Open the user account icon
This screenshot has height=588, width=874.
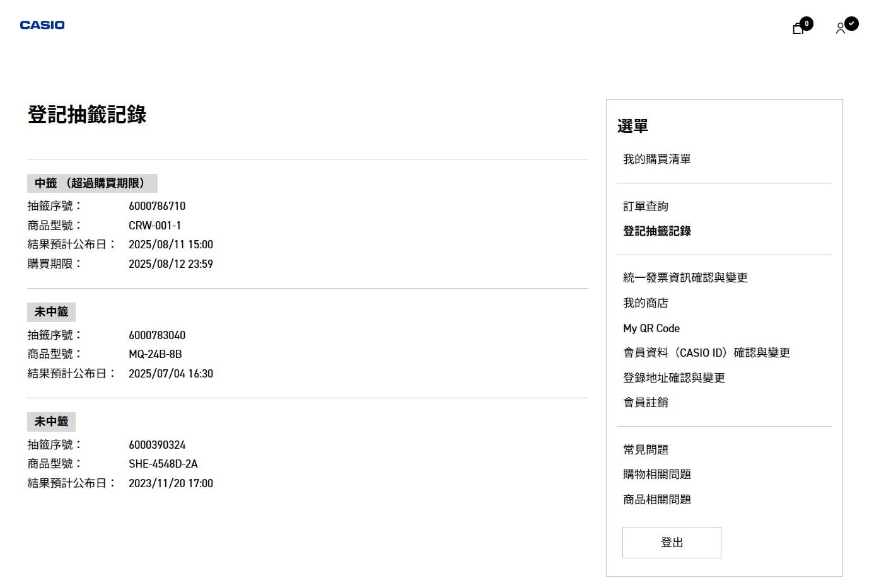click(x=841, y=28)
